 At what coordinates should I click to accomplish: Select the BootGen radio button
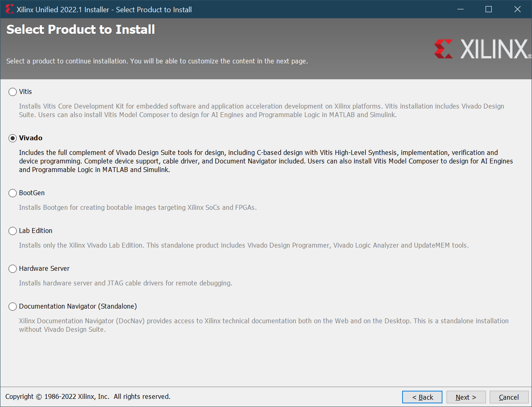click(13, 193)
